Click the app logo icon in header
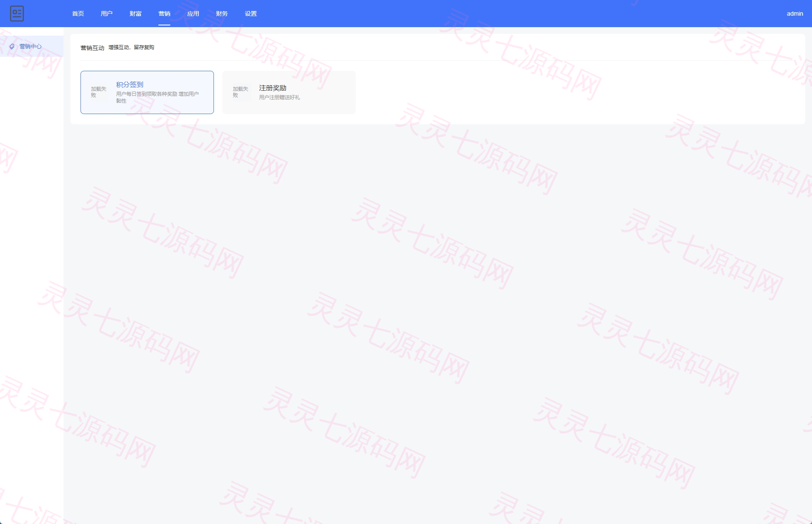The width and height of the screenshot is (812, 524). pos(17,14)
